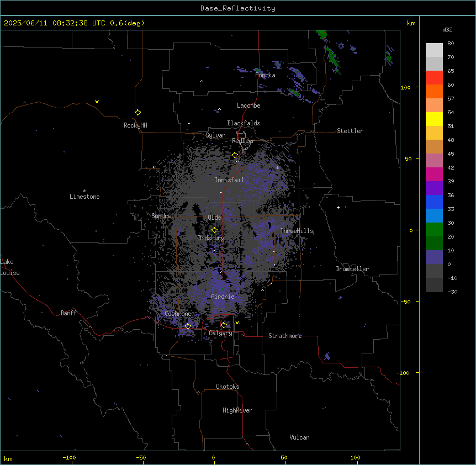Click the Innisfail city label
Screen dimensions: 476x465
pyautogui.click(x=230, y=180)
